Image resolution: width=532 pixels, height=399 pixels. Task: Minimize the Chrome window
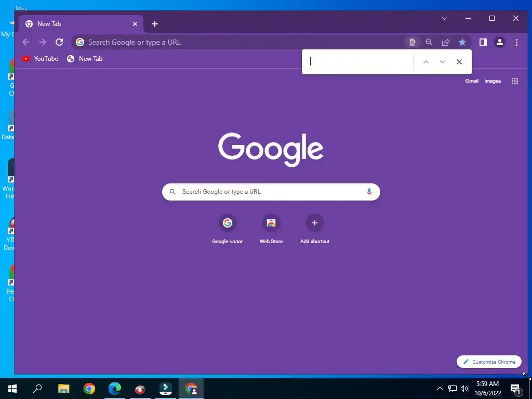tap(468, 18)
